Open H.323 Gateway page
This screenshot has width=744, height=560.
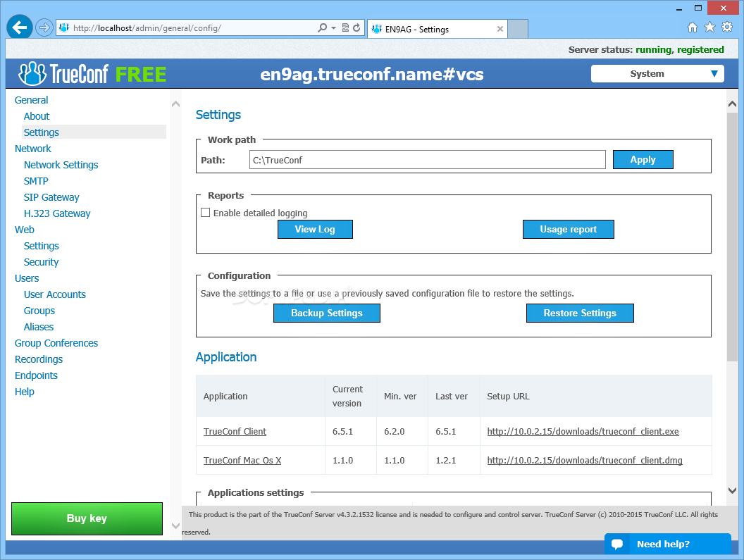click(x=57, y=213)
